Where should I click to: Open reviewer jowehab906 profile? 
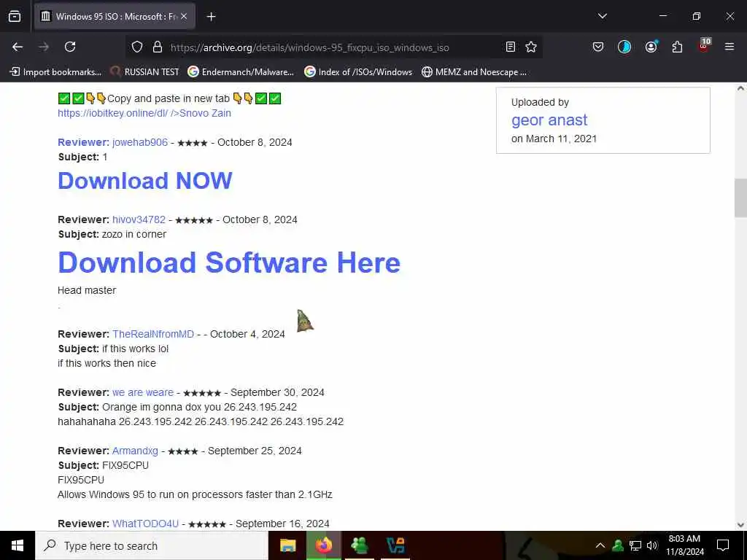click(x=140, y=142)
